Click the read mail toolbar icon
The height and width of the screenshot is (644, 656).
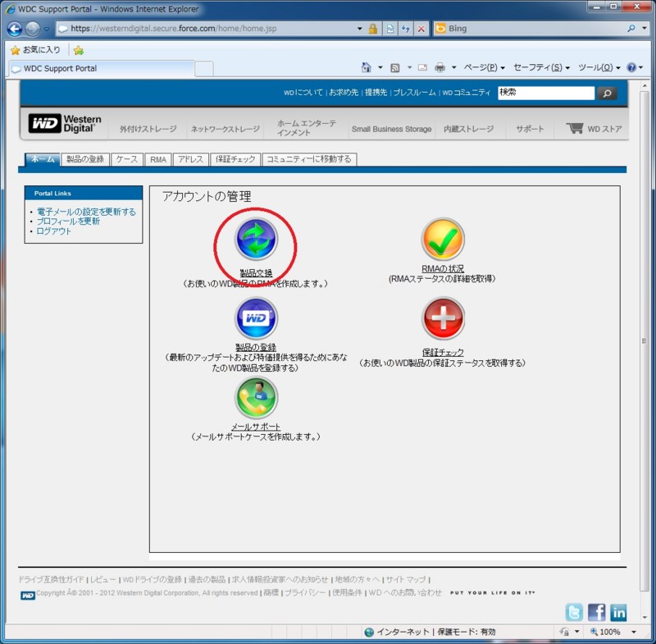point(422,67)
